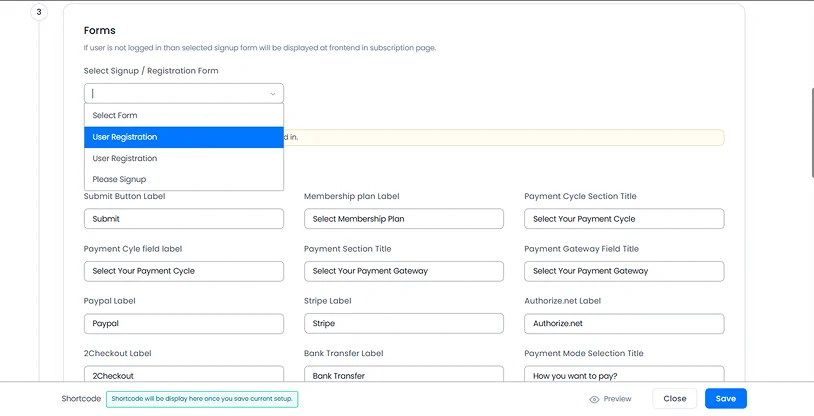814x416 pixels.
Task: Select the non-highlighted 'User Registration' option
Action: pyautogui.click(x=184, y=158)
